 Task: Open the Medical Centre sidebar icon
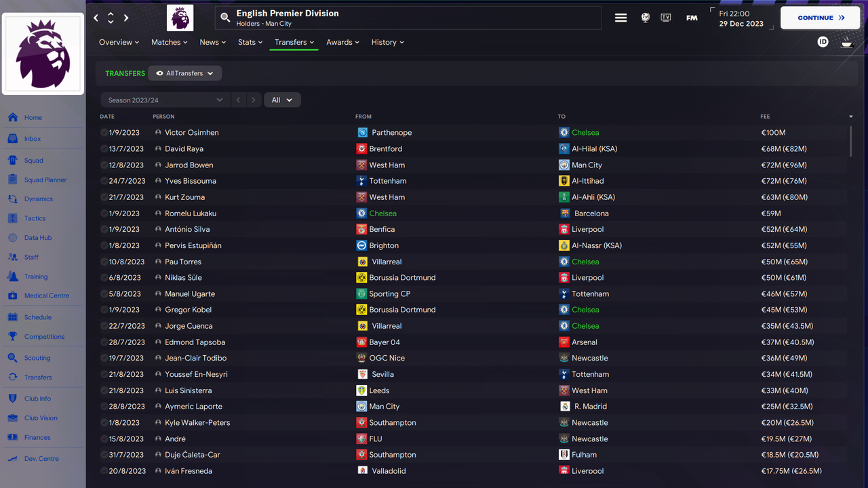pos(12,296)
